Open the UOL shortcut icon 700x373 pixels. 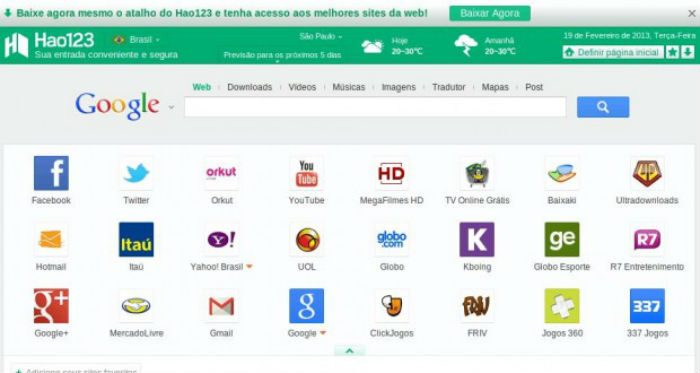tap(307, 240)
